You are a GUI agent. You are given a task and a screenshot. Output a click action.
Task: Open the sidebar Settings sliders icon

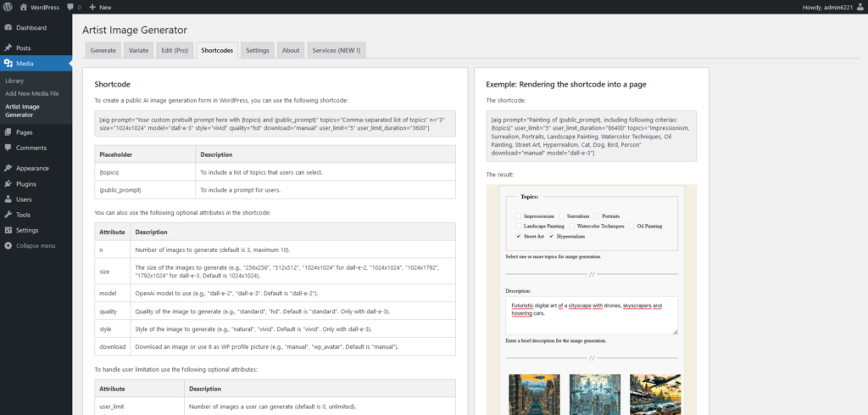(8, 231)
